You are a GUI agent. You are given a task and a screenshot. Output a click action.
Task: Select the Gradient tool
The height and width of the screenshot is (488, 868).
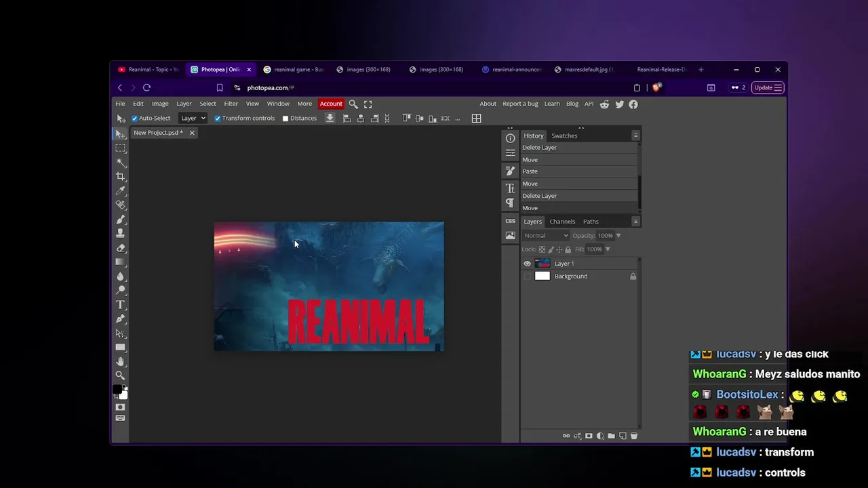pyautogui.click(x=120, y=262)
